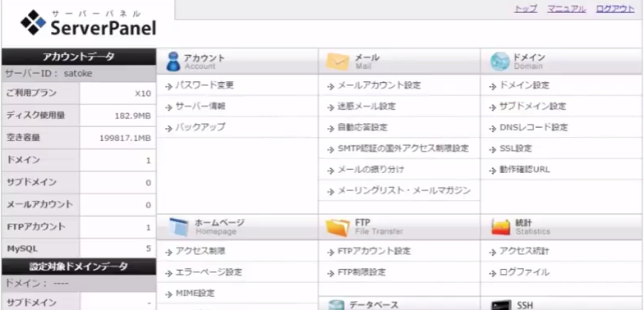
Task: Click the Mail section envelope icon
Action: coord(337,62)
